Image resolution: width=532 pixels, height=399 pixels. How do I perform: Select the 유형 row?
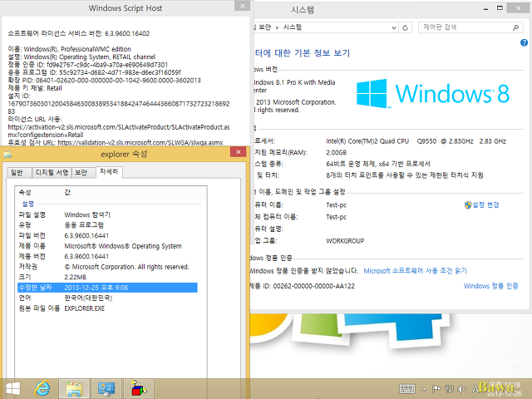tap(107, 225)
